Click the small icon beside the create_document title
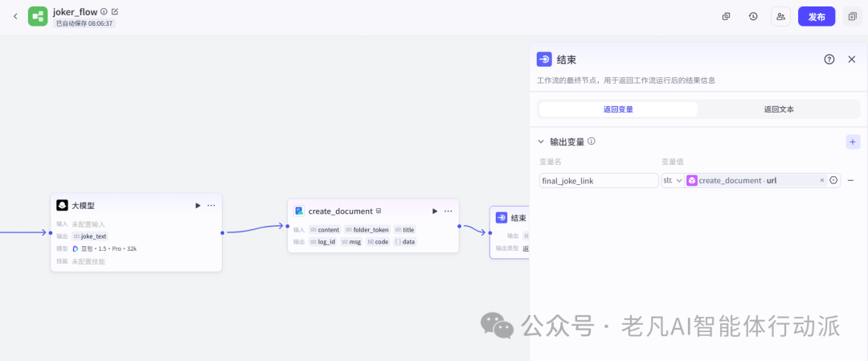 click(379, 211)
